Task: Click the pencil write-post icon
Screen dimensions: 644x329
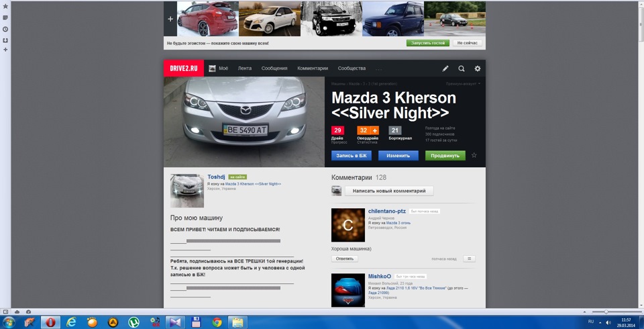Action: click(x=445, y=68)
